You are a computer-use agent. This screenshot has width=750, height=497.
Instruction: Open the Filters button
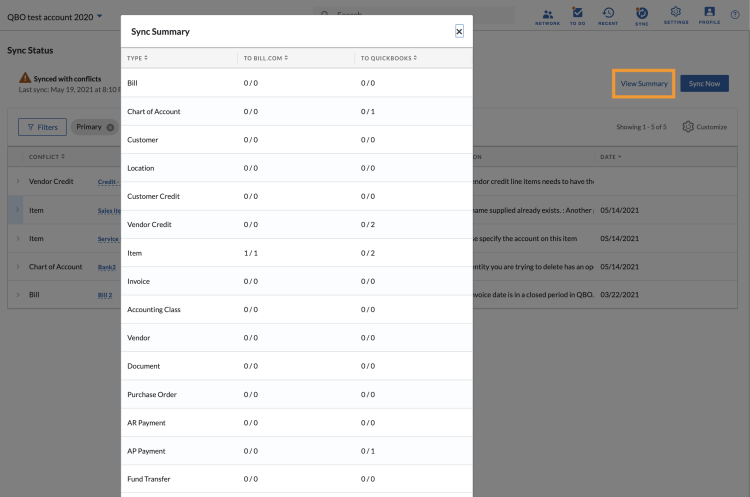click(43, 127)
